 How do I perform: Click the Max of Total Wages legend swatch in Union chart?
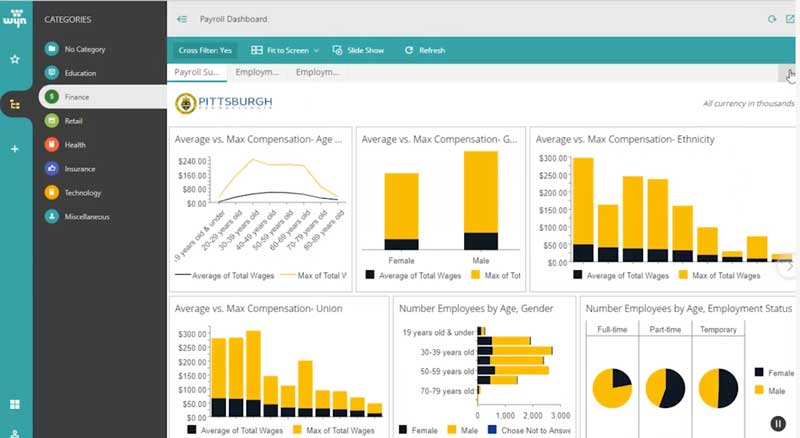[297, 429]
